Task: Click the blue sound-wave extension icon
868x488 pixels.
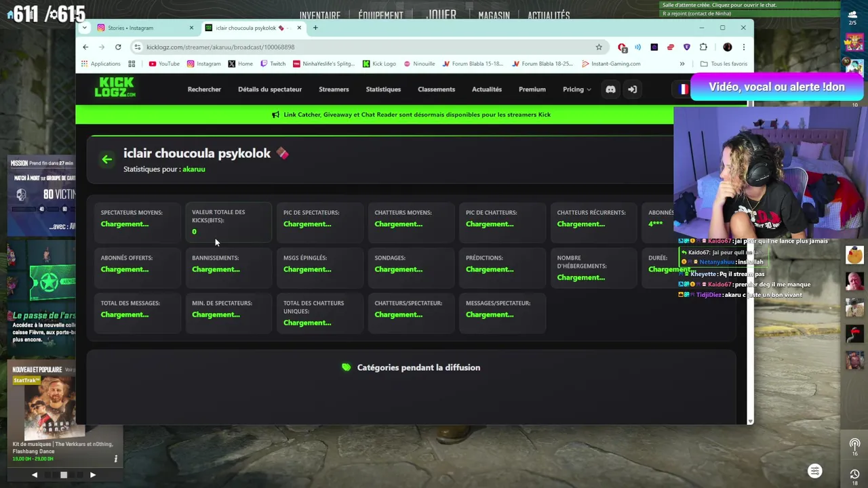Action: [x=637, y=47]
